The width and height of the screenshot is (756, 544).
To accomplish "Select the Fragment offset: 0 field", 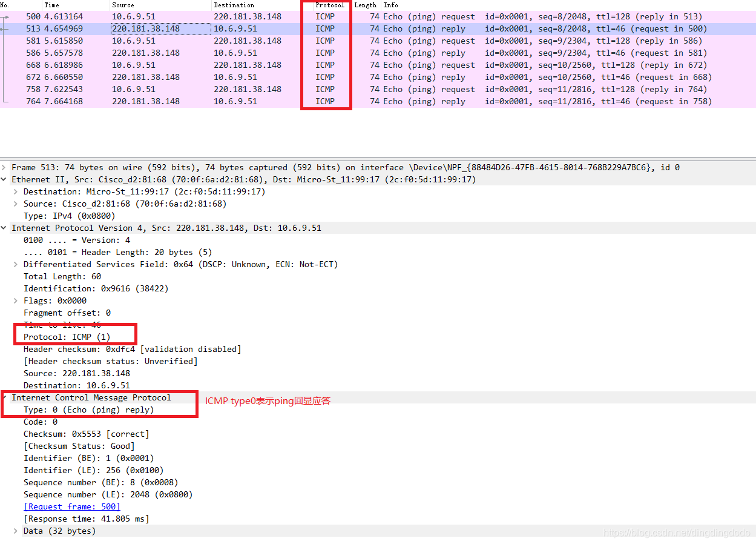I will [x=67, y=313].
